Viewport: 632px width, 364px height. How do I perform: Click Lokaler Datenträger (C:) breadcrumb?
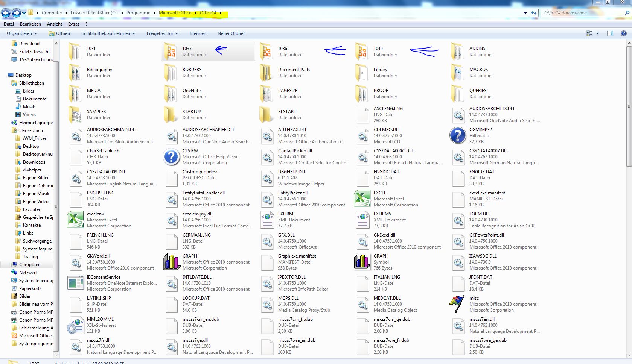pyautogui.click(x=94, y=13)
